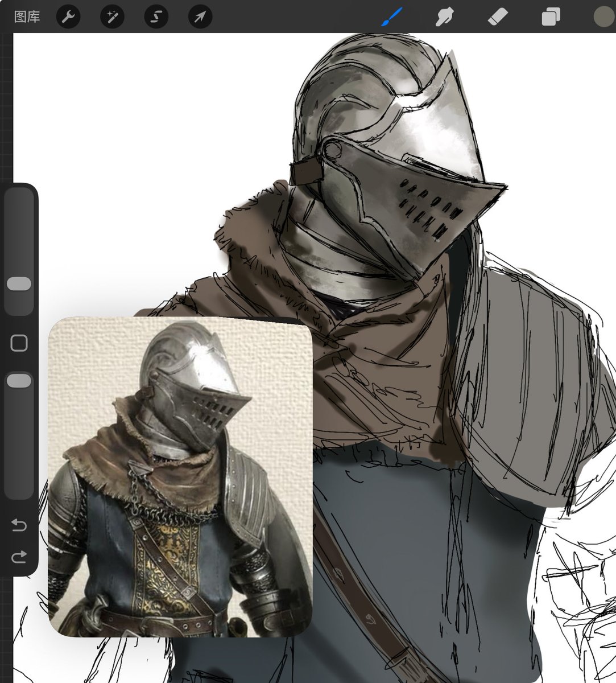Open the Adjustments menu
616x683 pixels.
point(111,17)
